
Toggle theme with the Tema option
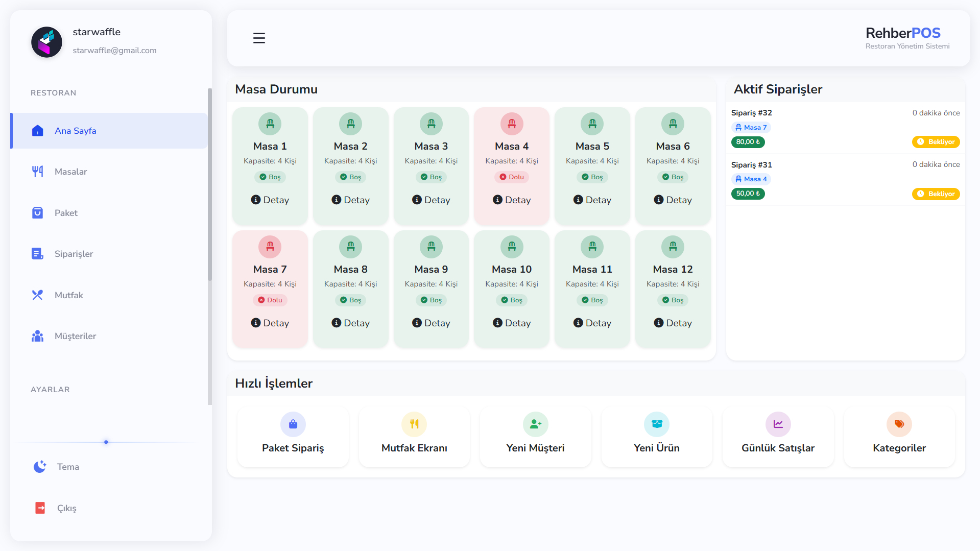tap(67, 467)
